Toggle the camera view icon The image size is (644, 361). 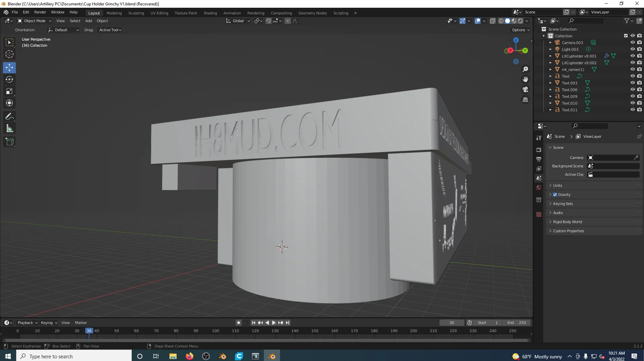tap(525, 89)
